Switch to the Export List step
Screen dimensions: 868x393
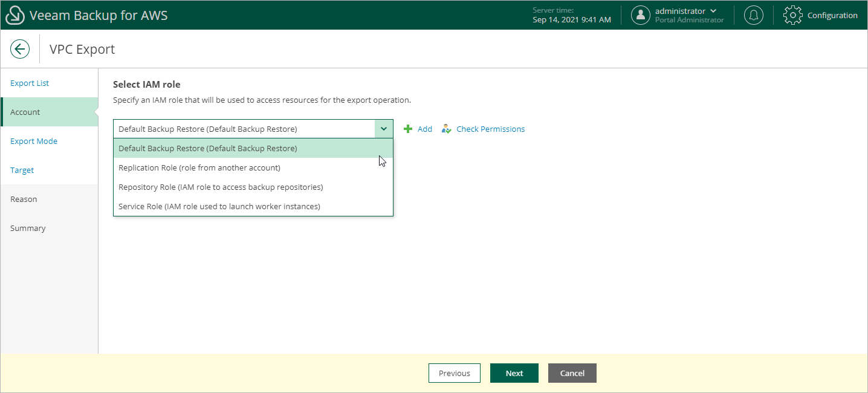click(30, 83)
